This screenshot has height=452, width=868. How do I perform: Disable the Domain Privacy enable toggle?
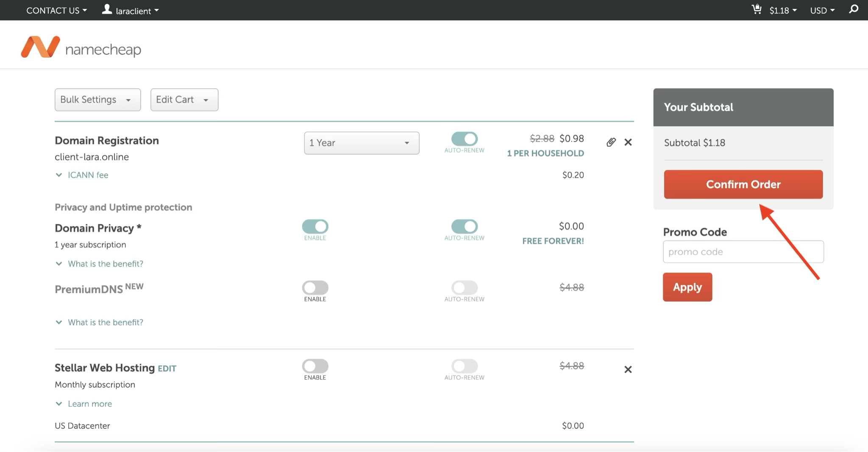coord(315,226)
